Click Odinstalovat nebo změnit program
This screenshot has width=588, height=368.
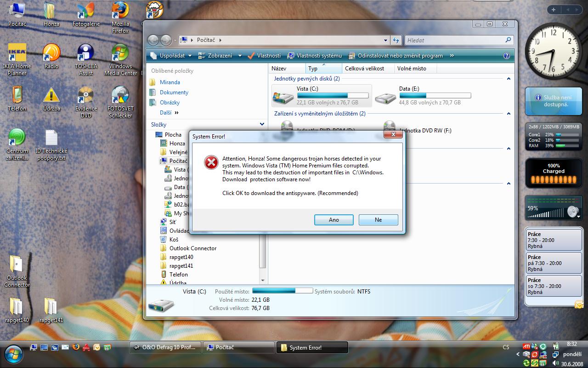[x=396, y=56]
